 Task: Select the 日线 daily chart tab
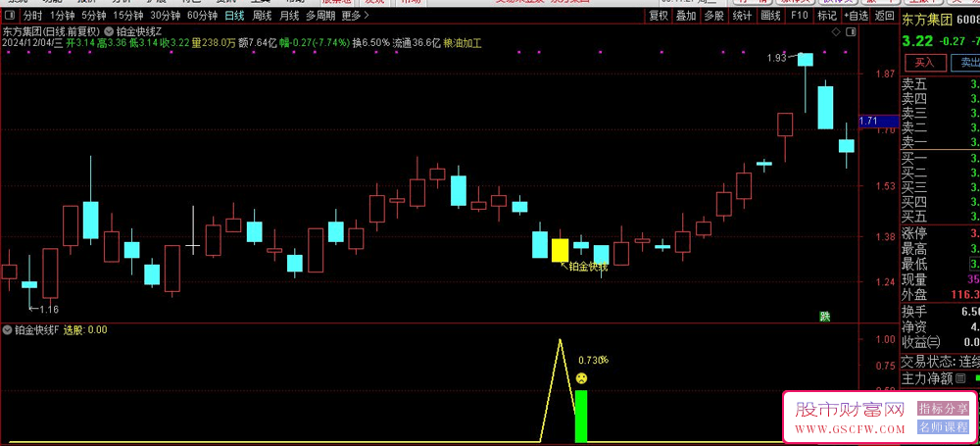pyautogui.click(x=235, y=16)
